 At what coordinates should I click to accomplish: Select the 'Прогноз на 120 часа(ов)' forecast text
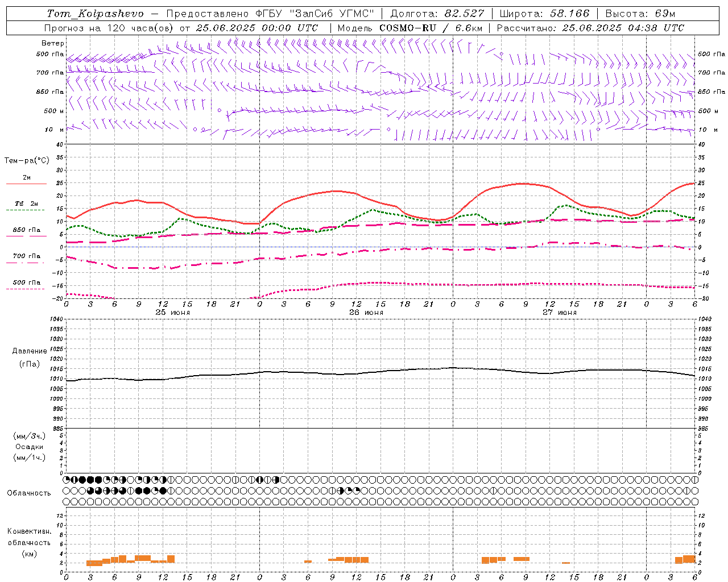(x=109, y=28)
